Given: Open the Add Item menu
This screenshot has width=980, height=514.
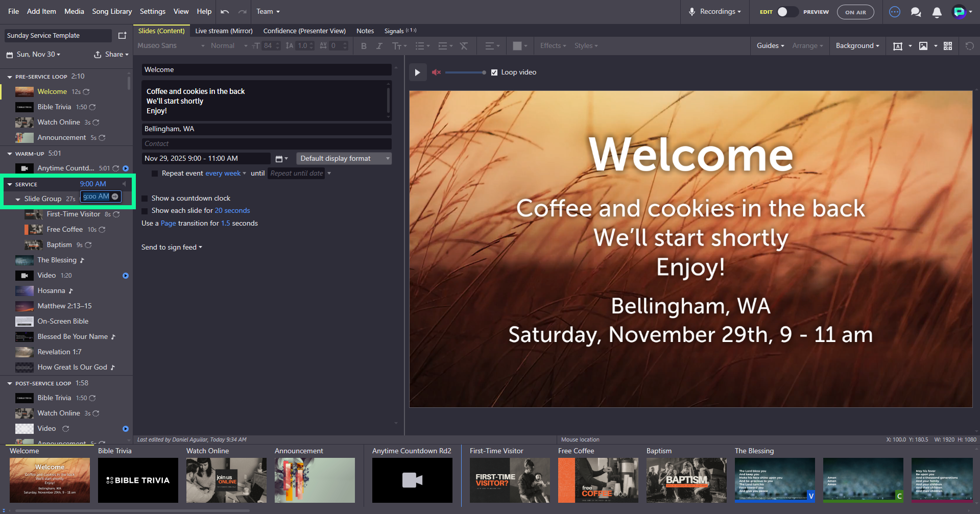Looking at the screenshot, I should coord(41,12).
